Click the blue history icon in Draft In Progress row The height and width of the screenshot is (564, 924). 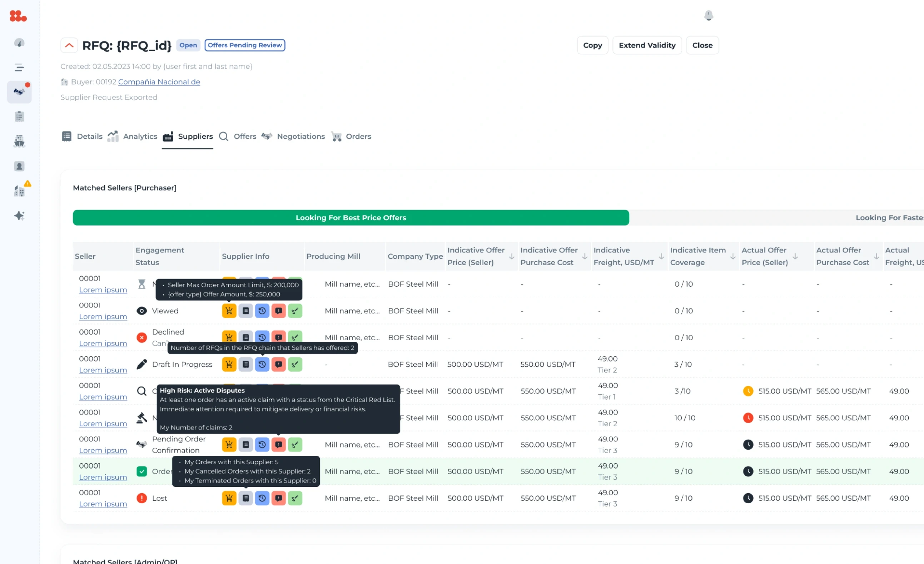262,364
